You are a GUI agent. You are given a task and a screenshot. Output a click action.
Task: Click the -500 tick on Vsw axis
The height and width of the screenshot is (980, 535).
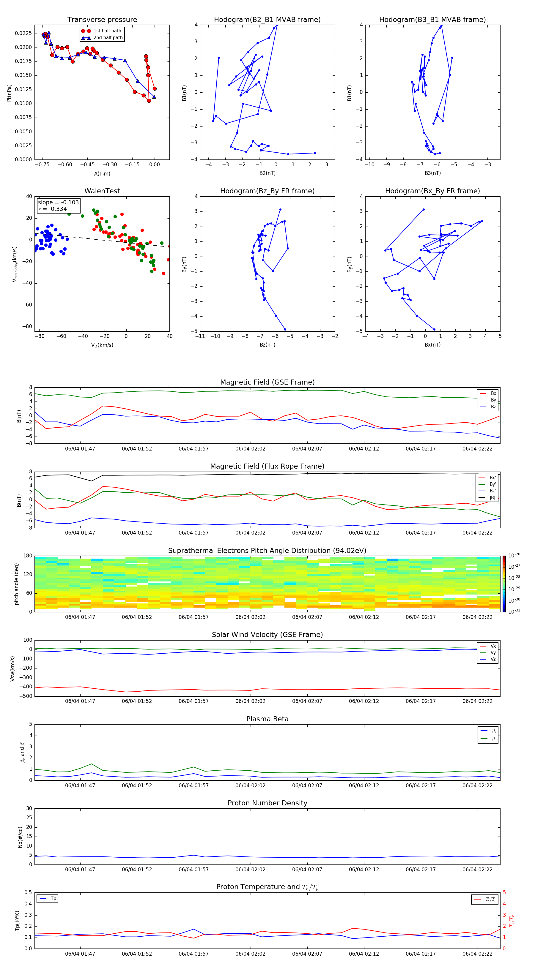[x=26, y=696]
